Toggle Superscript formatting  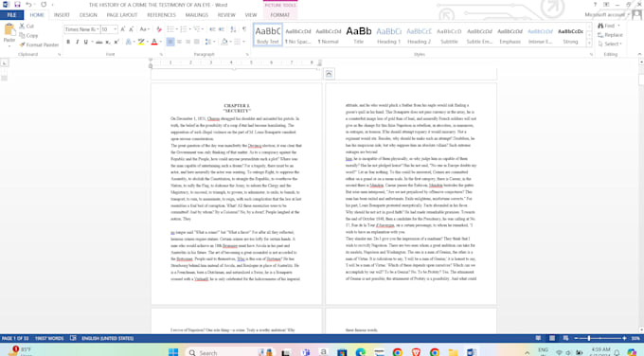116,42
